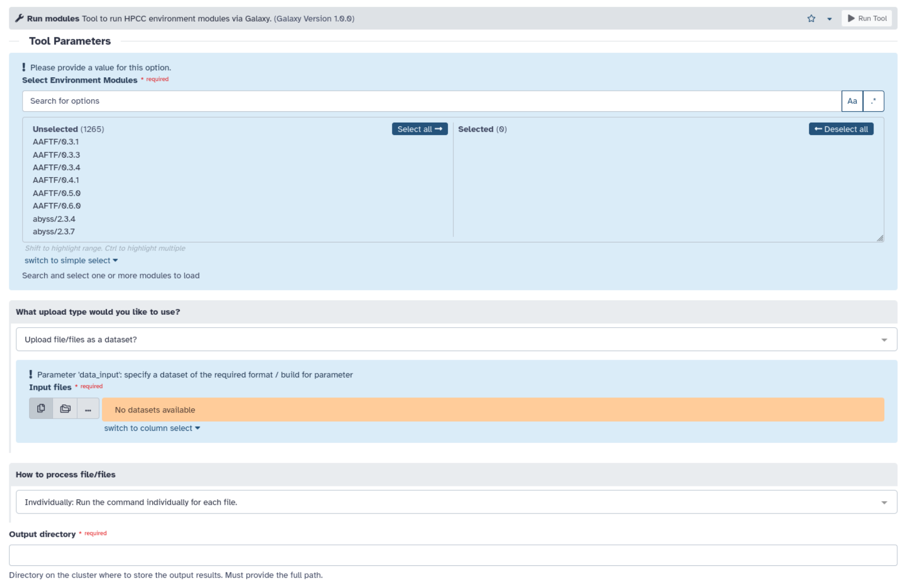Click switch to simple select link
The height and width of the screenshot is (588, 908).
[x=71, y=260]
